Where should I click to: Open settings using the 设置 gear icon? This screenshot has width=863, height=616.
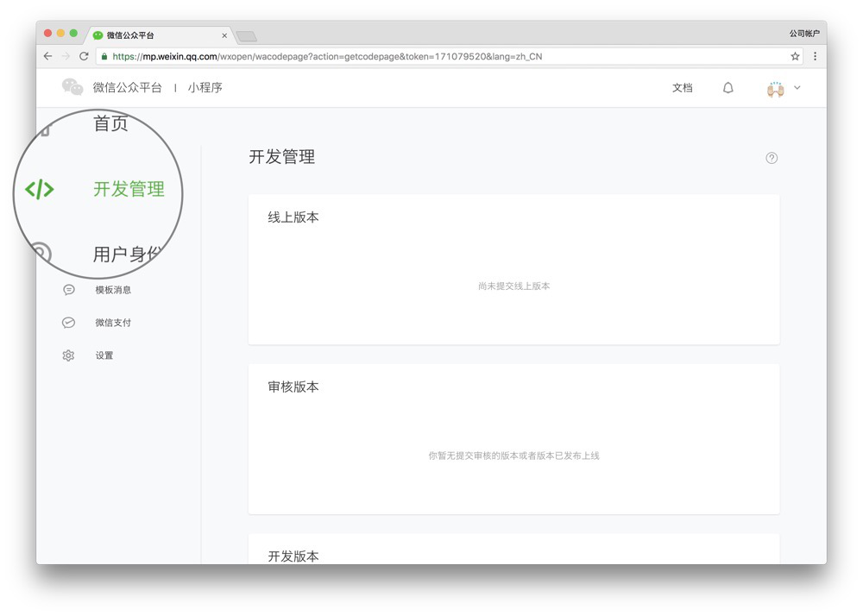coord(68,355)
